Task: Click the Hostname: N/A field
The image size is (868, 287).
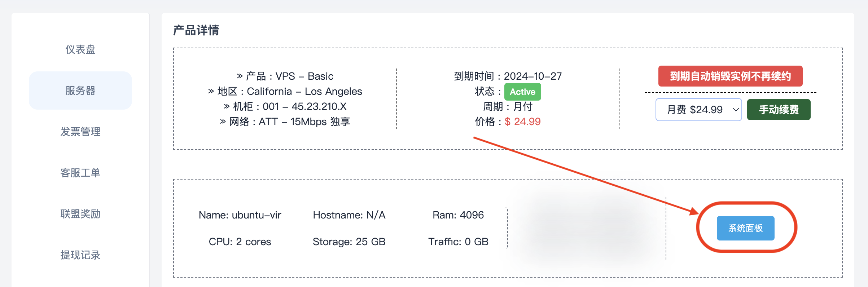Action: pyautogui.click(x=349, y=215)
